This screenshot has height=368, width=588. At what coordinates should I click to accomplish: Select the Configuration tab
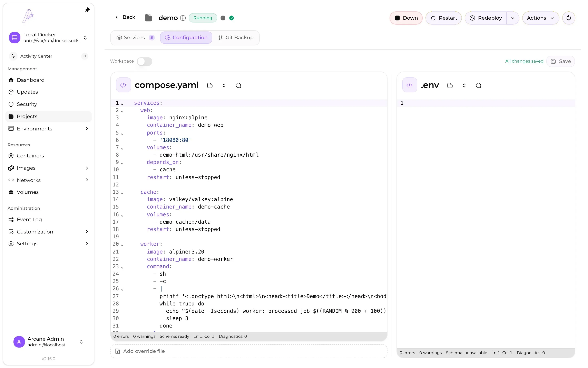186,38
